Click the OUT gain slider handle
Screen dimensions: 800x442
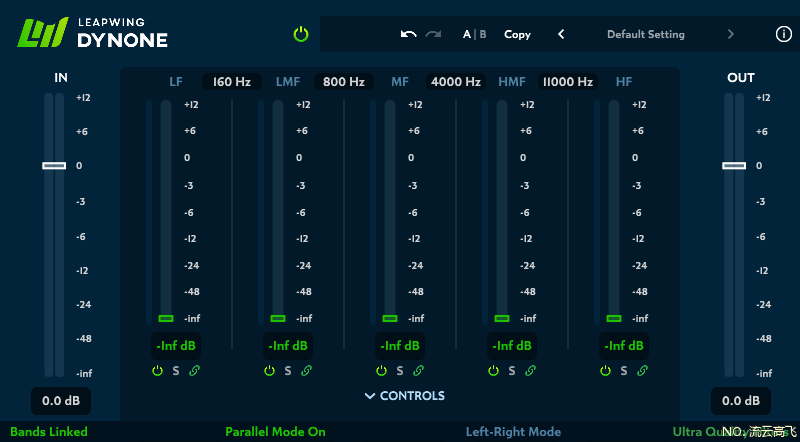tap(734, 165)
